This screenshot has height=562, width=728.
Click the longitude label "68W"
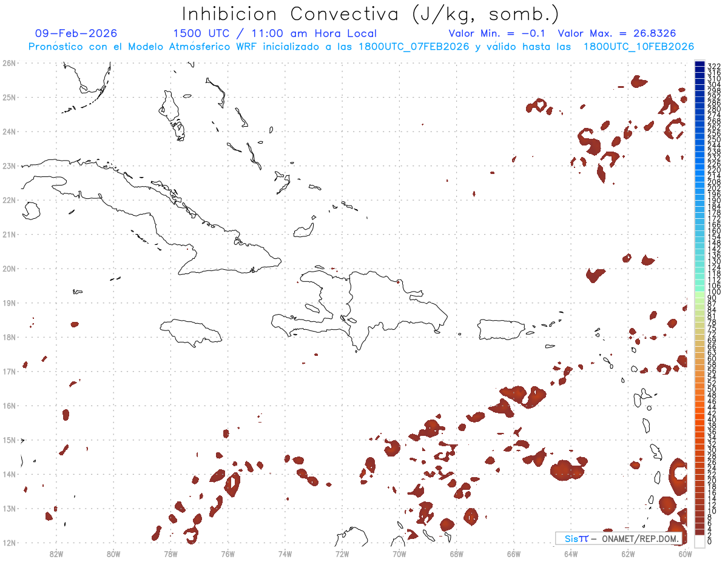(x=456, y=554)
